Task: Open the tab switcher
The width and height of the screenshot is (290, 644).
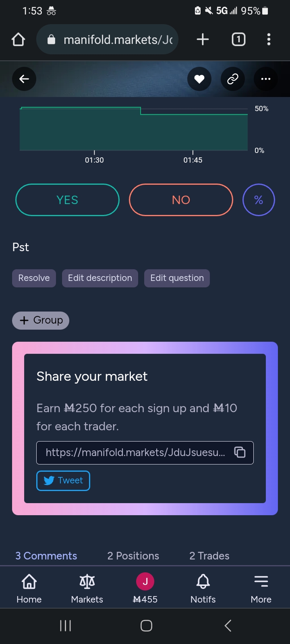Action: (238, 39)
